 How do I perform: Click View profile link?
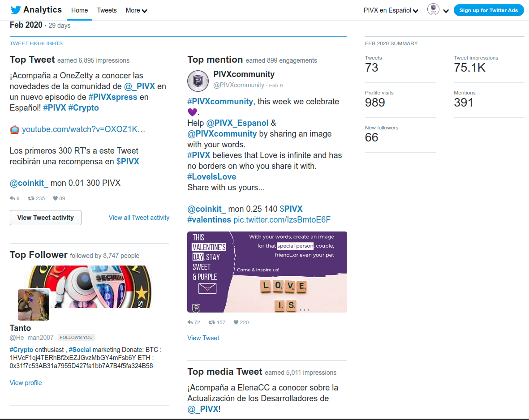pos(26,383)
